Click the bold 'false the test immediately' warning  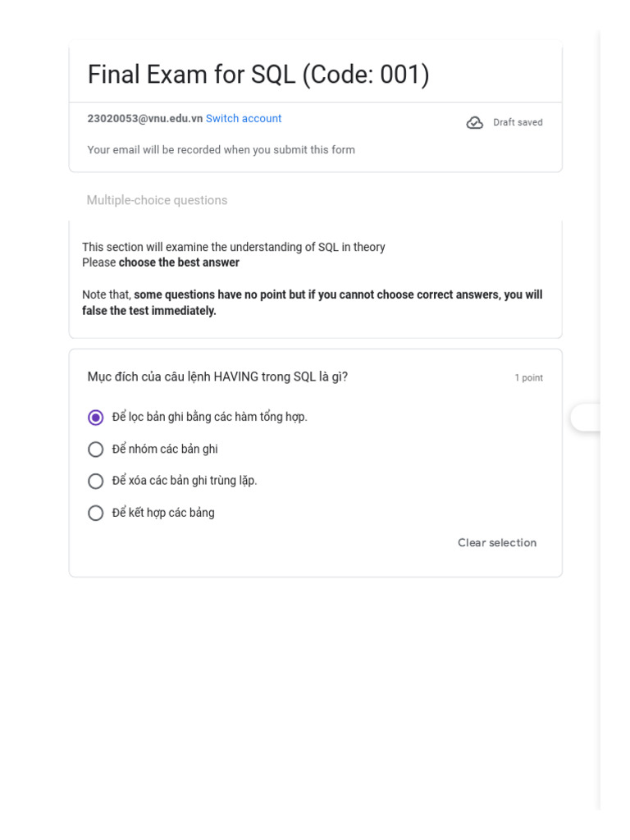148,311
